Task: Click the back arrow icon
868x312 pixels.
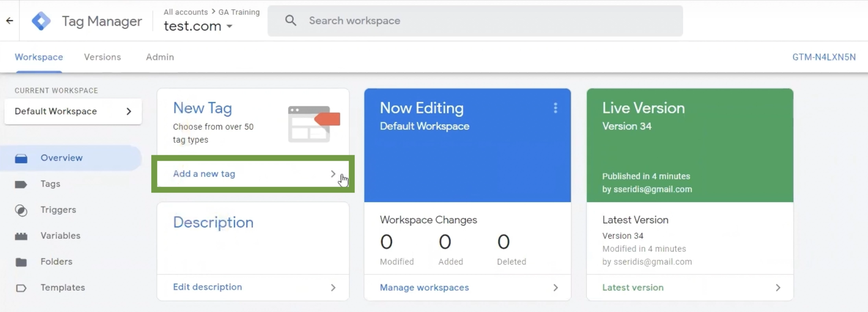Action: point(10,20)
